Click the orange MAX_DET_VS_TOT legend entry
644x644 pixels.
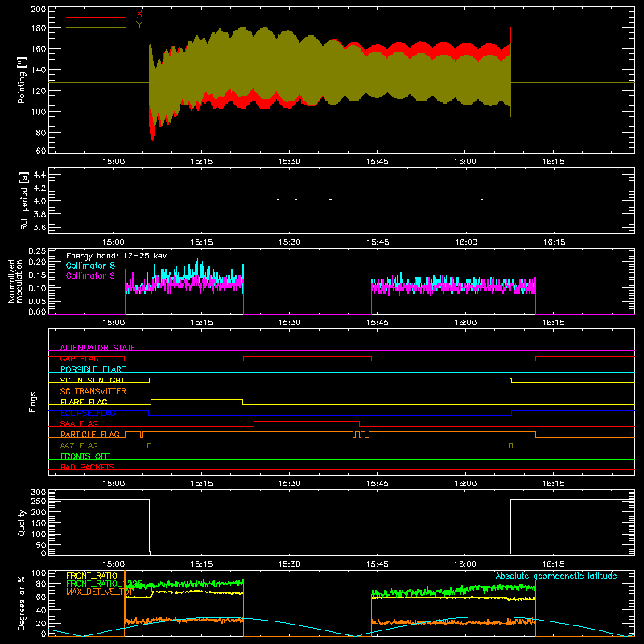[99, 592]
